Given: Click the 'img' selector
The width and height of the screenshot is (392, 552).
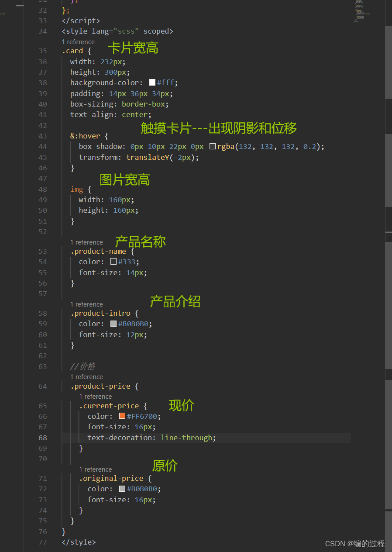Looking at the screenshot, I should [76, 190].
